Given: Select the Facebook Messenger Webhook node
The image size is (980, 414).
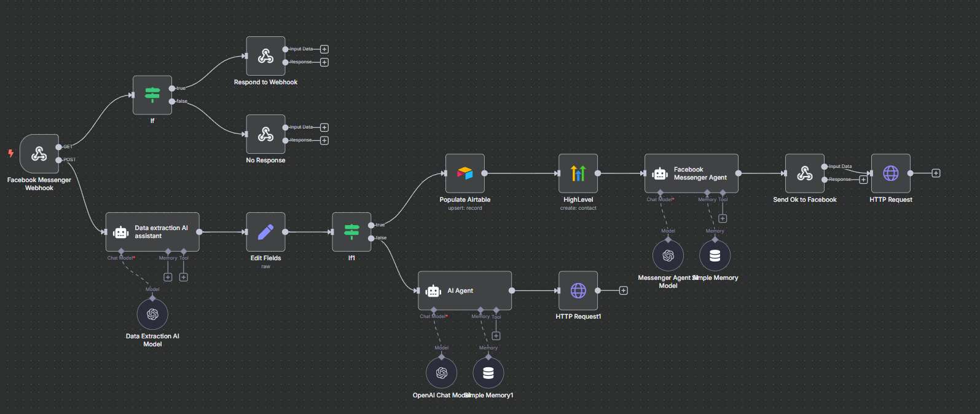Looking at the screenshot, I should pos(39,154).
